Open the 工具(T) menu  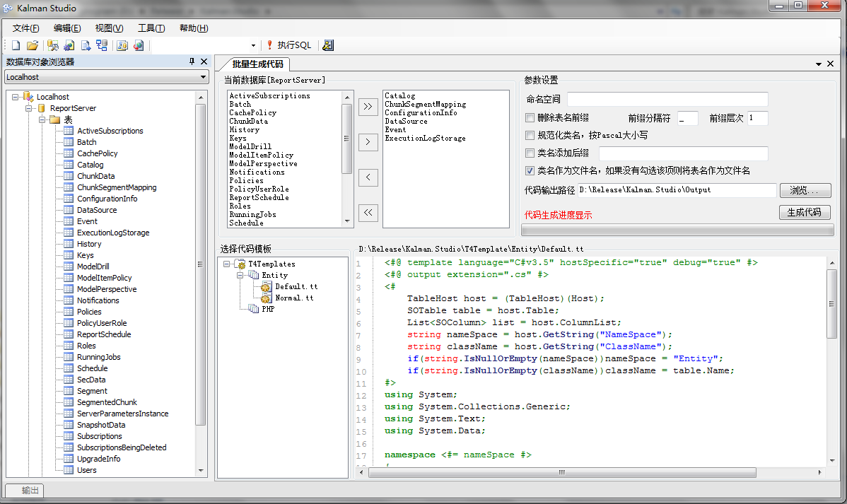(x=151, y=28)
